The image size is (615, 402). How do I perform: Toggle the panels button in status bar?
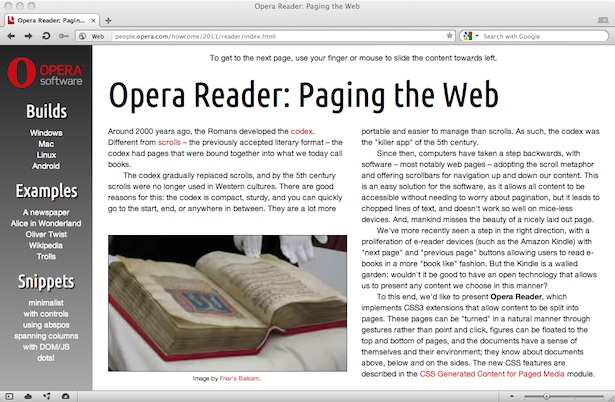tap(9, 397)
